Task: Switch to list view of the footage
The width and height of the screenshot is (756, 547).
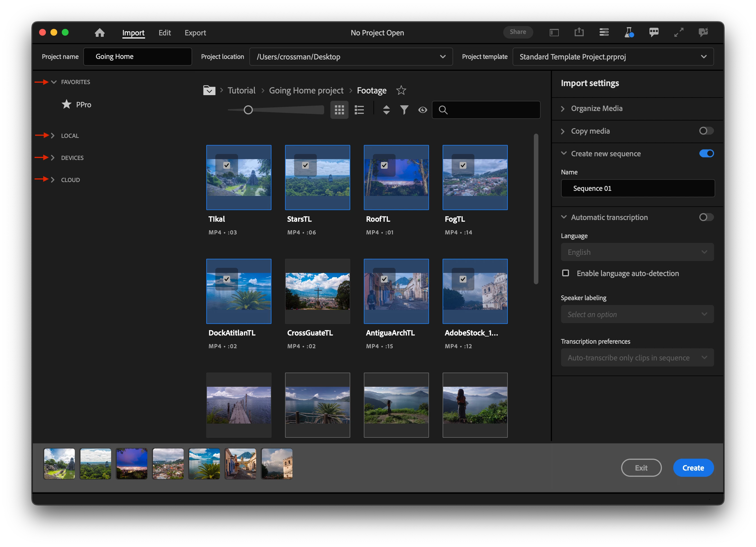Action: tap(359, 110)
